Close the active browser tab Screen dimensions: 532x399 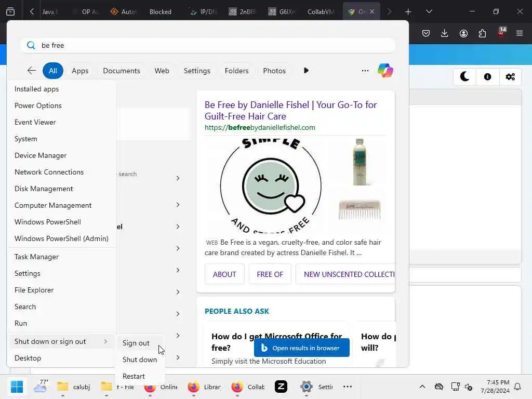pos(372,11)
